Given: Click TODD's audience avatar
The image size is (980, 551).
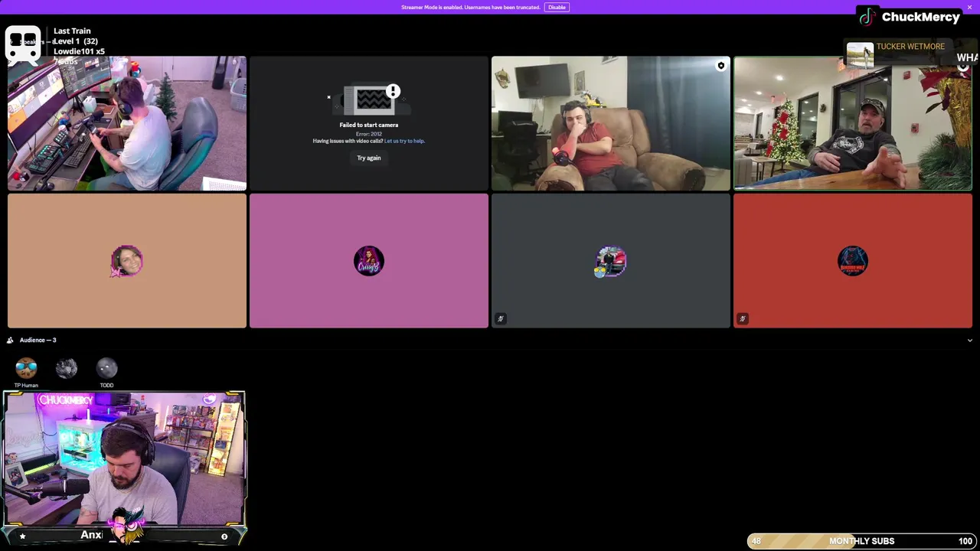Looking at the screenshot, I should coord(106,368).
